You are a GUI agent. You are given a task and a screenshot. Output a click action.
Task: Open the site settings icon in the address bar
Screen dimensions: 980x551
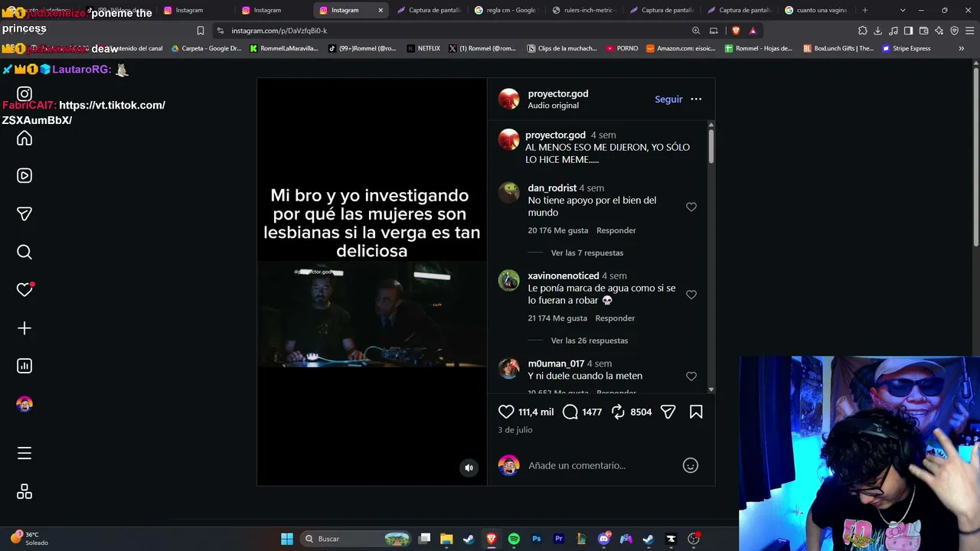pos(220,31)
